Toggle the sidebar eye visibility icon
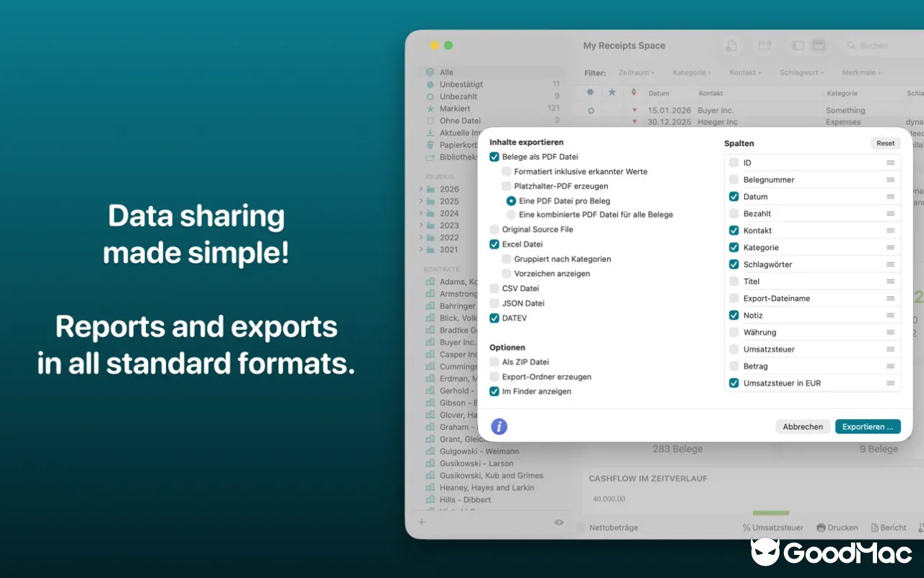Image resolution: width=924 pixels, height=578 pixels. tap(559, 522)
